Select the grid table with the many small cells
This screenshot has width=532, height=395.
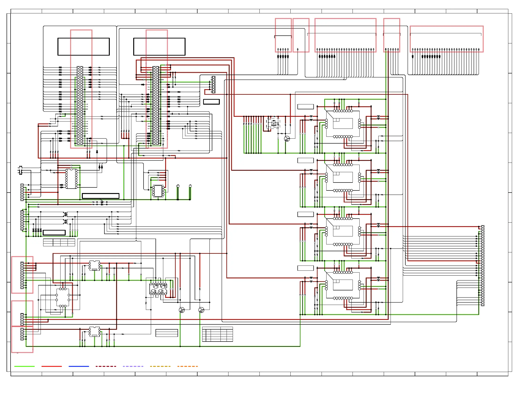click(218, 334)
